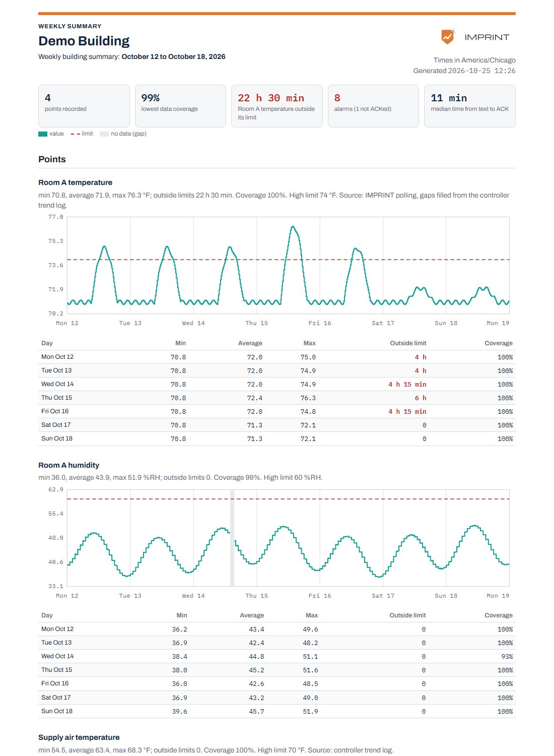
Task: Click 'Sat Oct 17' in the humidity table
Action: (56, 698)
